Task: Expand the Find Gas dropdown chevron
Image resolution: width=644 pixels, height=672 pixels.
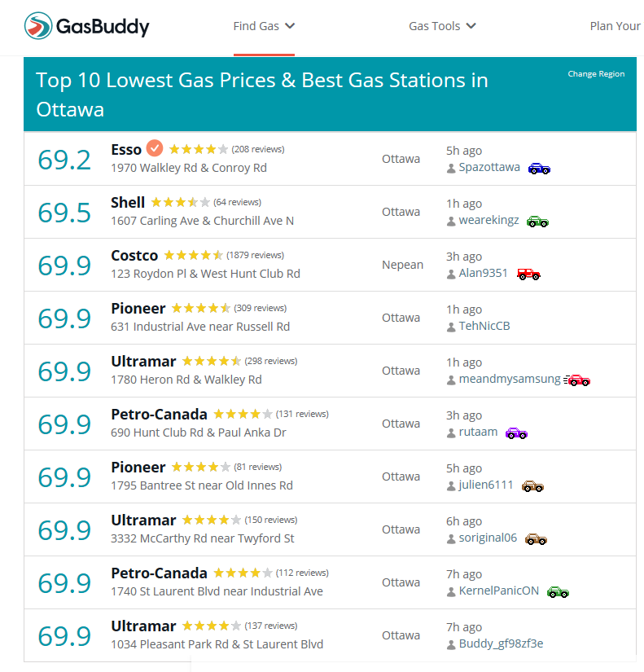Action: [290, 26]
